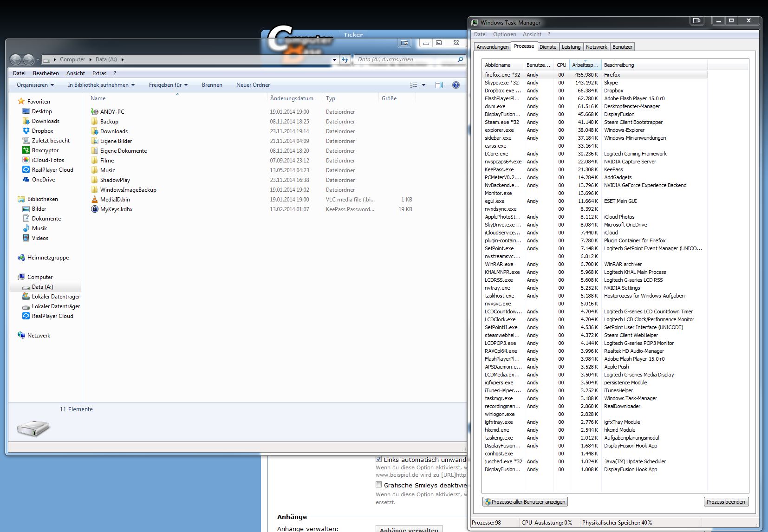Go forward in Explorer navigation

[29, 59]
